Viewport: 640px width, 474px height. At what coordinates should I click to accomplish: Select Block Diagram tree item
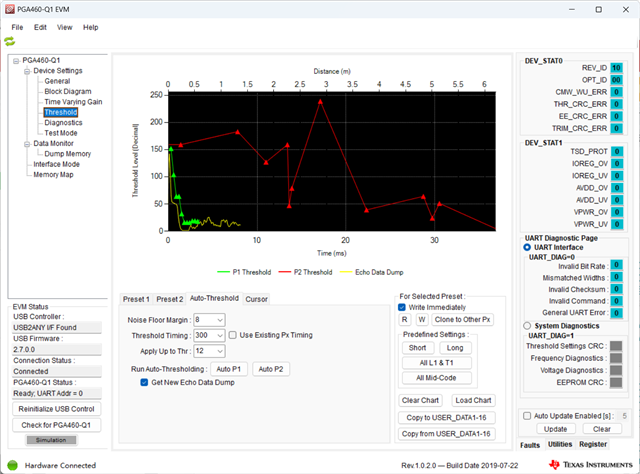point(68,91)
